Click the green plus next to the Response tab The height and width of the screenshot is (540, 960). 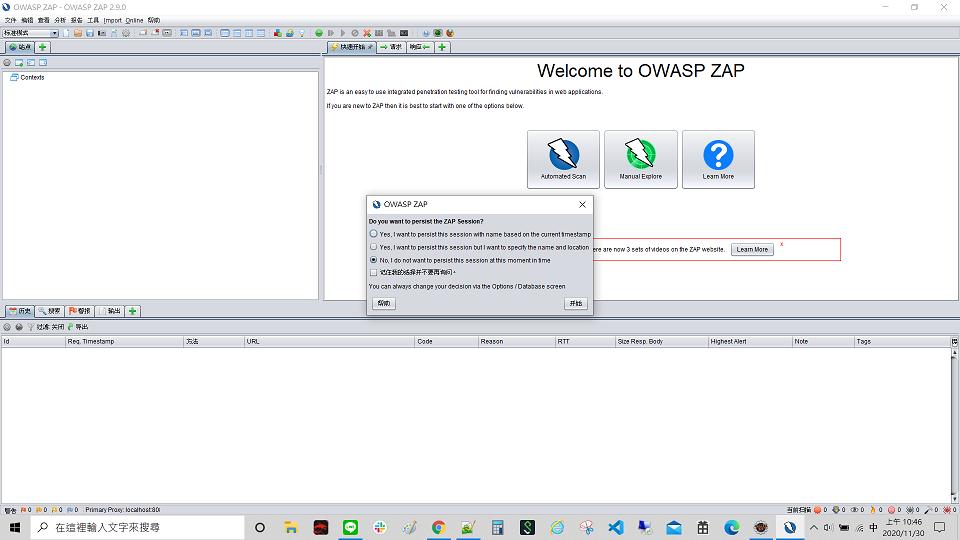tap(442, 47)
